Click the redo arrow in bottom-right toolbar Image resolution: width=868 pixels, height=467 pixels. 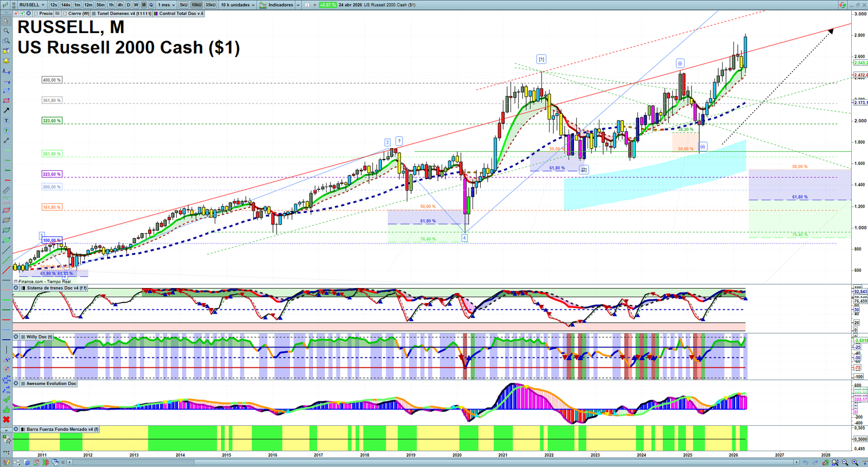click(815, 463)
